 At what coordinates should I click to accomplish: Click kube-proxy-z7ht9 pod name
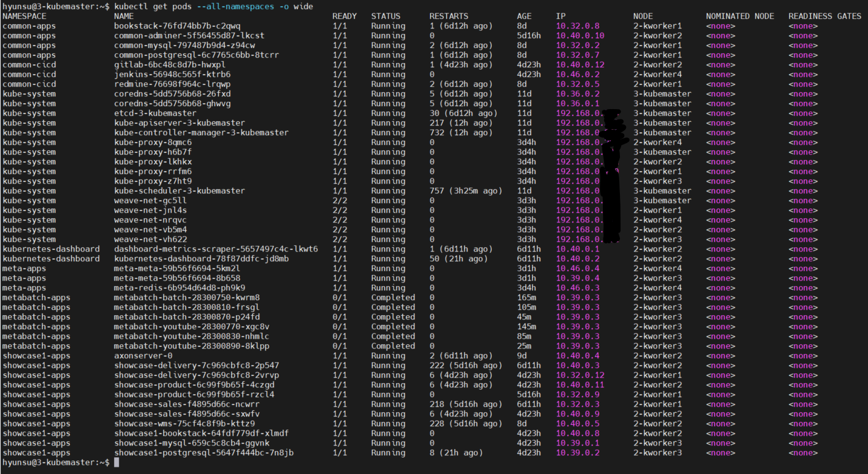pos(153,181)
